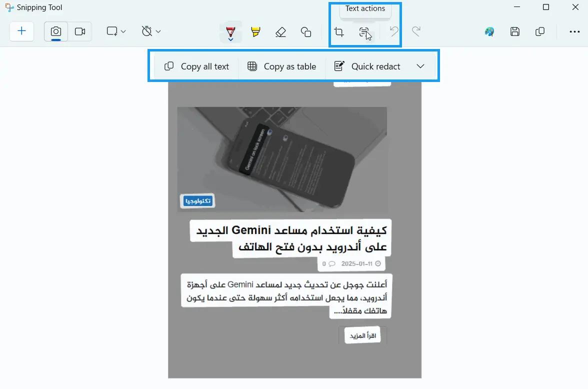Create a new snip
Viewport: 588px width, 389px height.
click(21, 31)
